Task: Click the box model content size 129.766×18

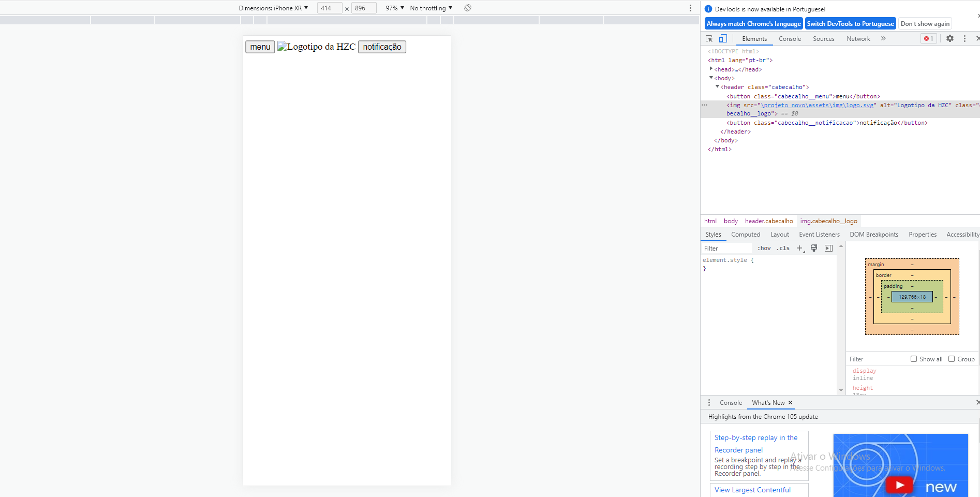Action: [x=912, y=297]
